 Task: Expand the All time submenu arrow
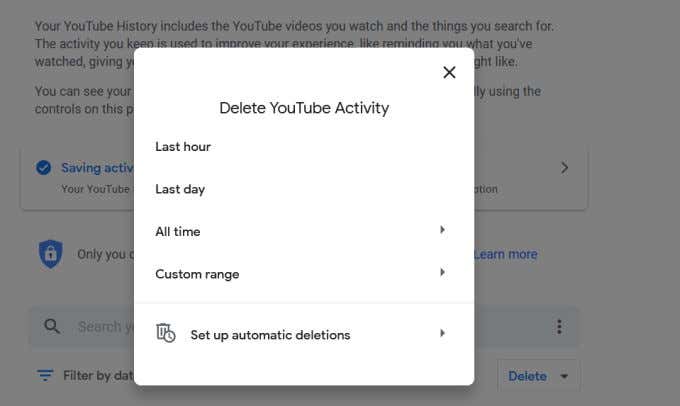tap(442, 231)
